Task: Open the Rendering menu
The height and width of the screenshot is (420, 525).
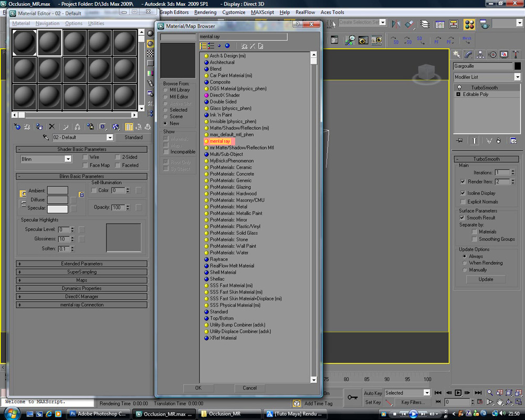Action: (x=205, y=12)
